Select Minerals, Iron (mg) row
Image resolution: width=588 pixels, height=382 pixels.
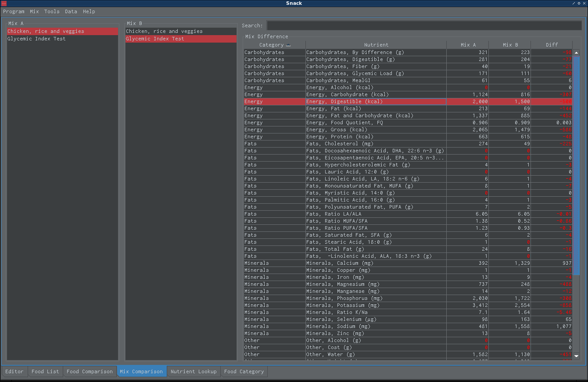tap(408, 277)
